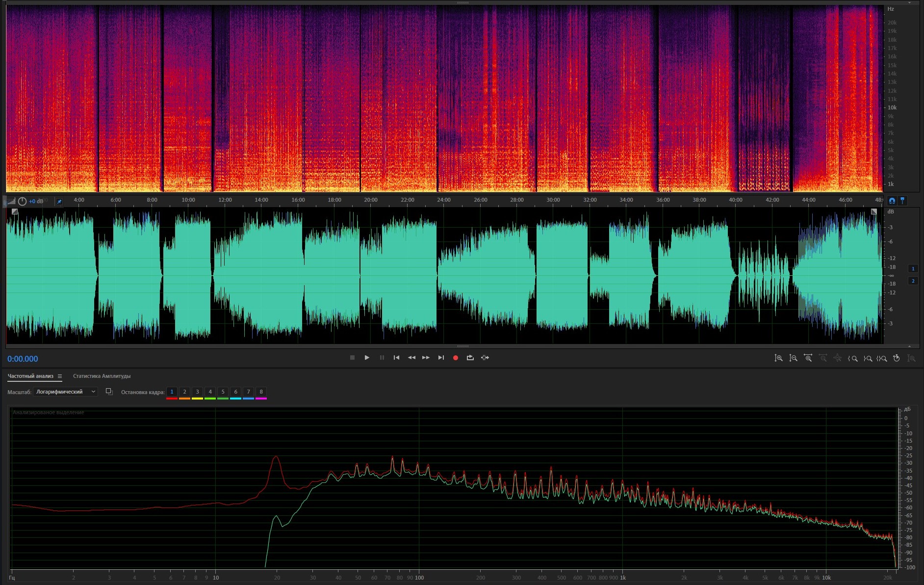
Task: Click the red Record button
Action: coord(455,358)
